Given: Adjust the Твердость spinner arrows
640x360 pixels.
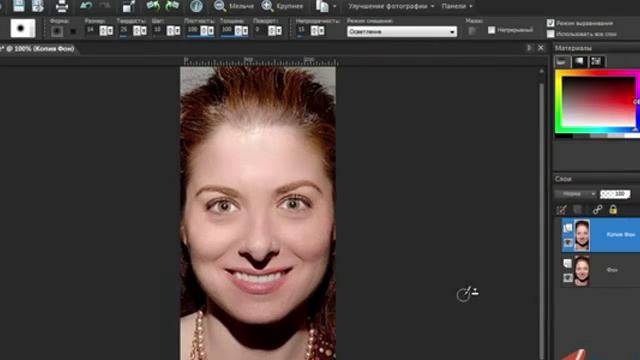Looking at the screenshot, I should click(x=136, y=30).
